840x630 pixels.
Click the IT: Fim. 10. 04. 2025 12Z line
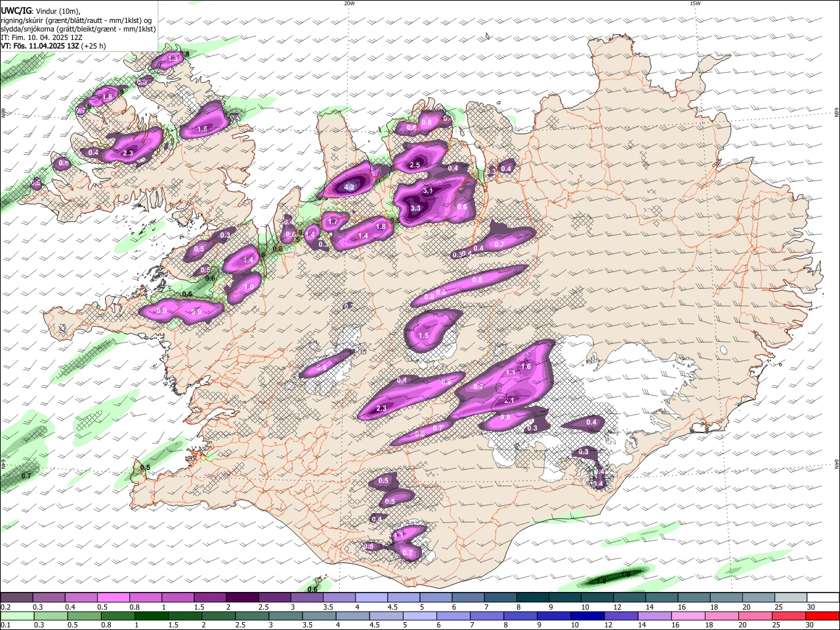[x=41, y=37]
